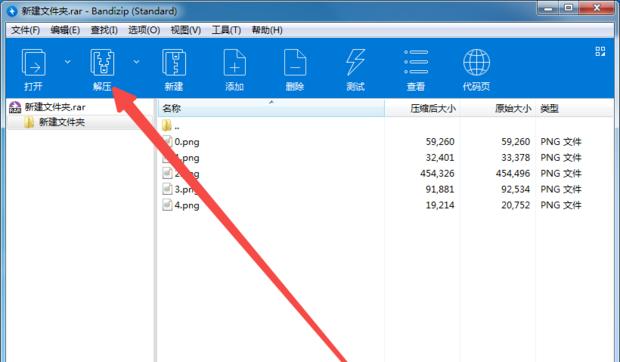Open the 查找(I) menu
This screenshot has width=620, height=362.
[x=104, y=30]
